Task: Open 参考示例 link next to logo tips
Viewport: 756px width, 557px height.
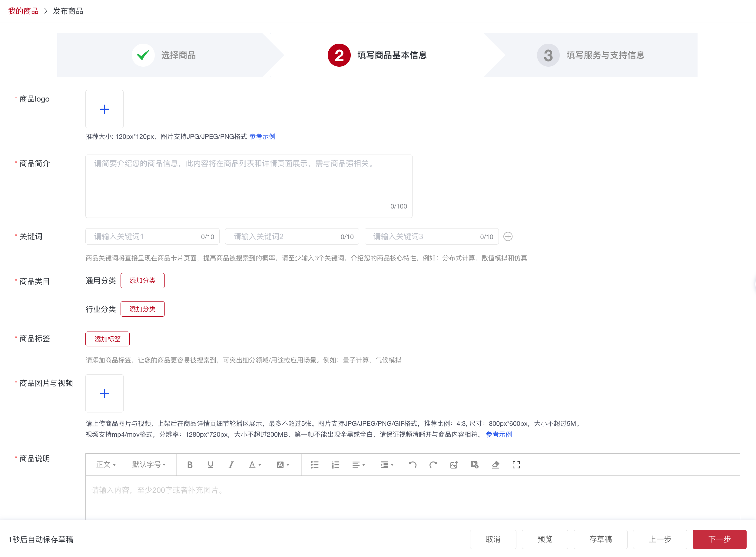Action: click(262, 136)
